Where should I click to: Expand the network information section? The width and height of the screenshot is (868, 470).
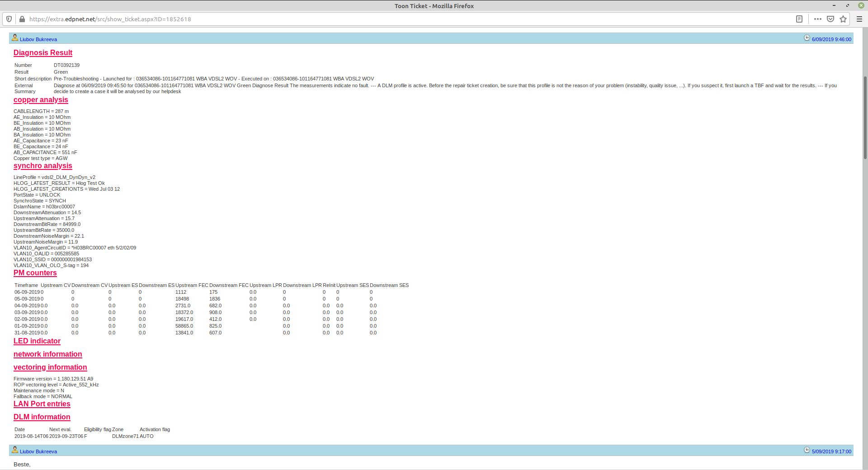pyautogui.click(x=48, y=354)
